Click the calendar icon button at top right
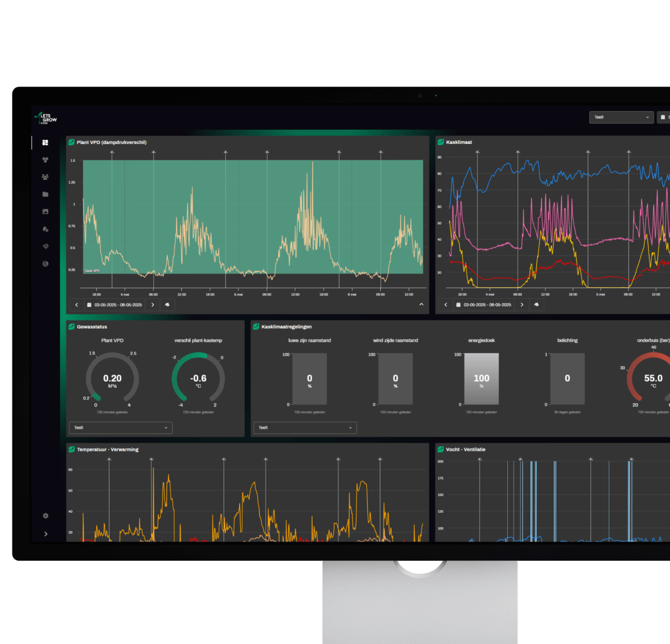The width and height of the screenshot is (670, 644). click(x=663, y=117)
